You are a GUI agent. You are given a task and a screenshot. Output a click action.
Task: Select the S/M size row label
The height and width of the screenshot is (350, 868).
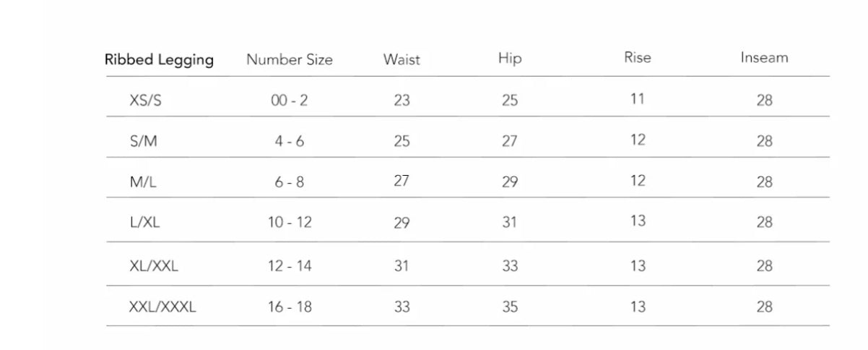pos(143,141)
